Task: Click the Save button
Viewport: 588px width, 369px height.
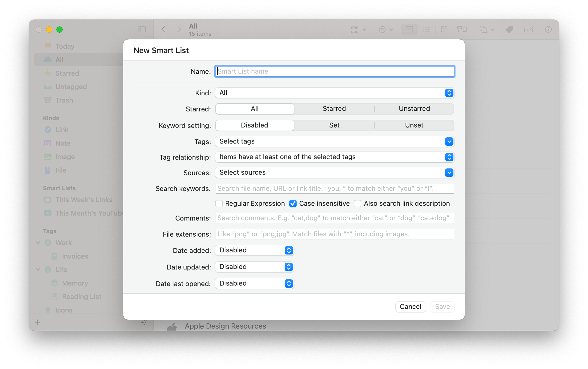Action: (x=442, y=307)
